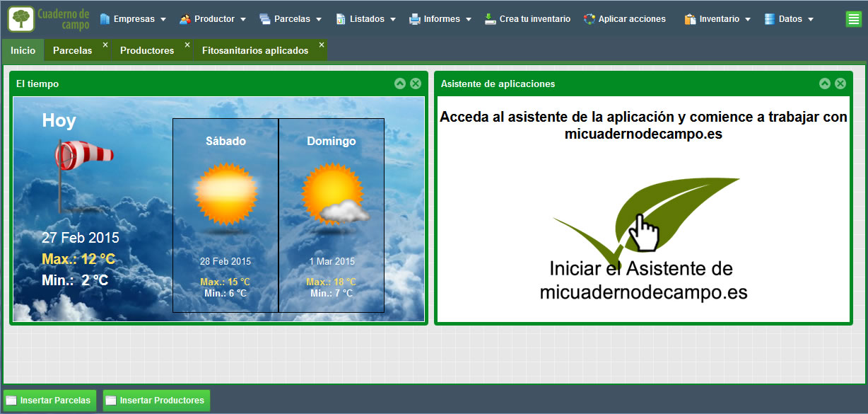Click the Domingo forecast card
The height and width of the screenshot is (414, 868).
click(x=332, y=215)
